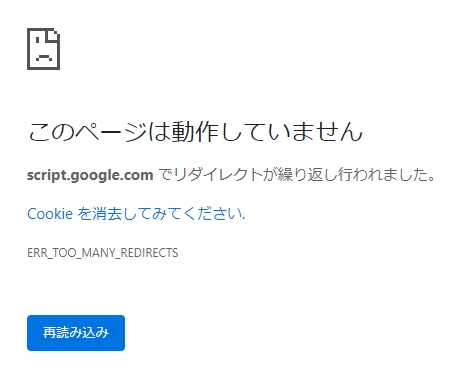The width and height of the screenshot is (465, 381).
Task: Click the folded corner of the page icon
Action: 54,35
